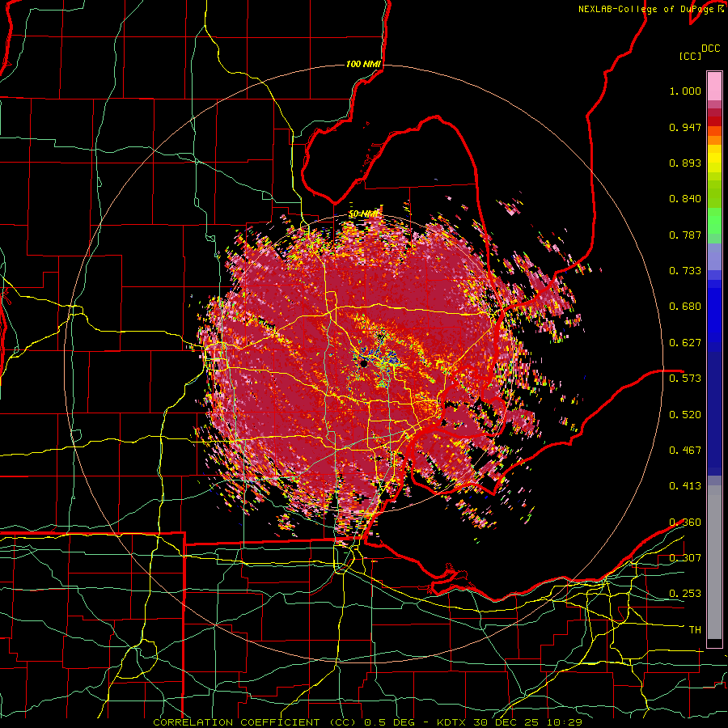Select the 0.360 scale value
Viewport: 728px width, 728px height.
click(x=685, y=522)
